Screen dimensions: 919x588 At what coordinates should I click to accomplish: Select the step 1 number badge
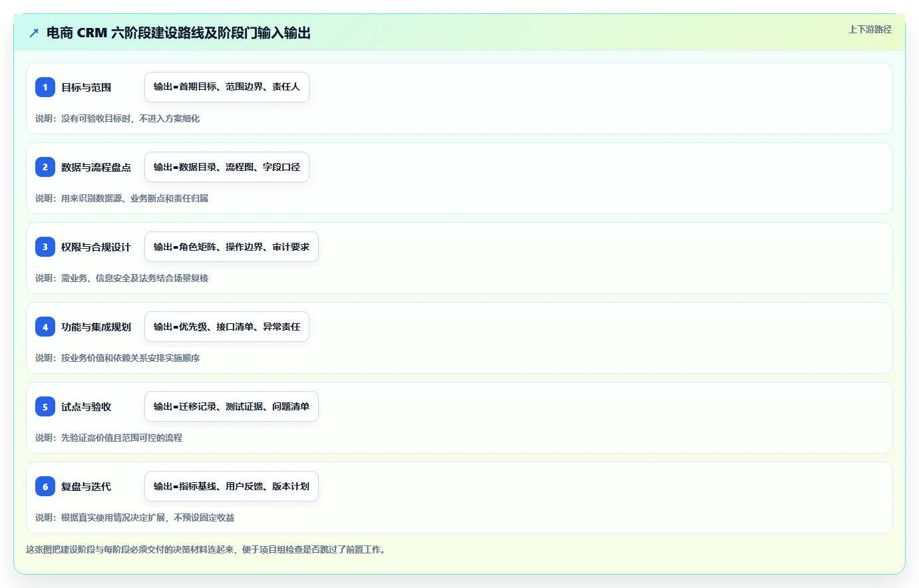pos(45,87)
